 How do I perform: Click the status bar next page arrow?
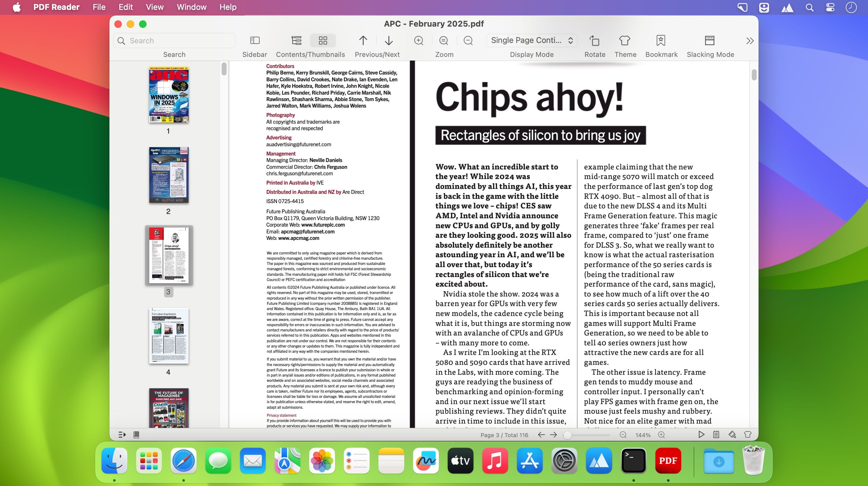[x=553, y=435]
